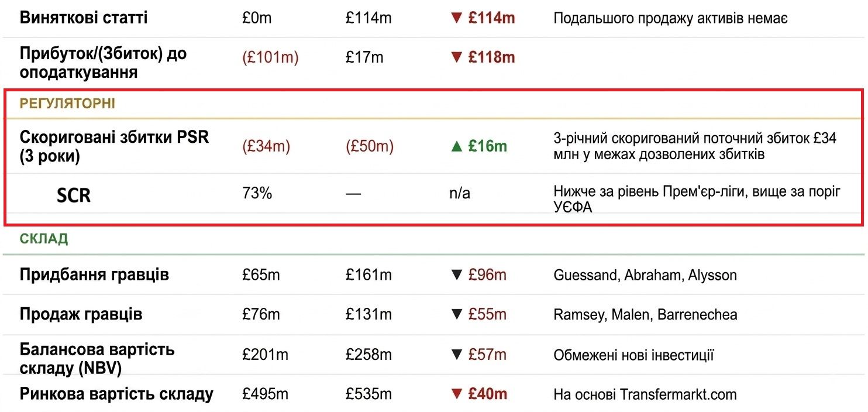Click the Guessand, Abraham, Alysson note
This screenshot has width=868, height=412.
[x=645, y=275]
